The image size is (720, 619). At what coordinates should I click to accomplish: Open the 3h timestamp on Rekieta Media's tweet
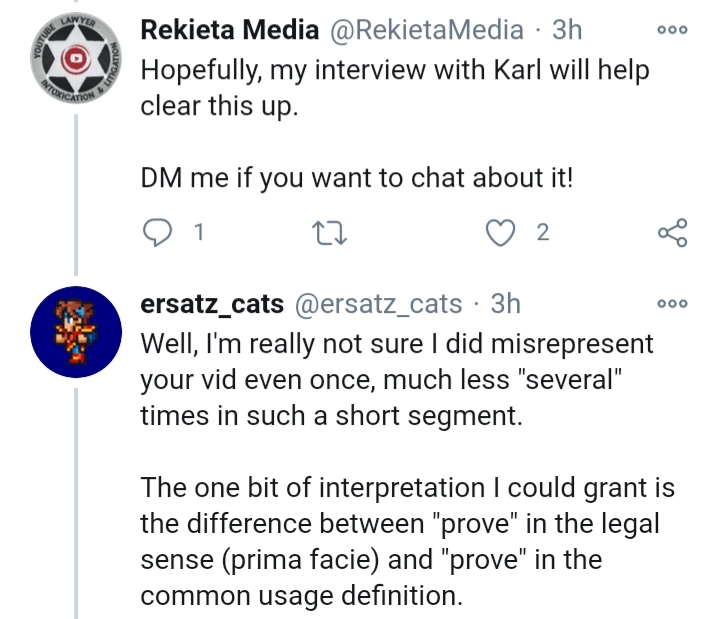coord(567,30)
